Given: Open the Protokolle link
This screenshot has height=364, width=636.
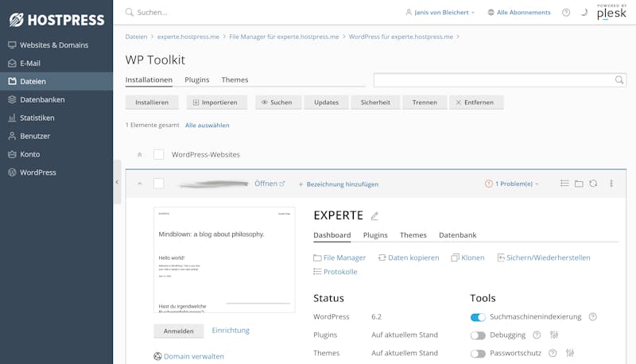Looking at the screenshot, I should (x=335, y=272).
